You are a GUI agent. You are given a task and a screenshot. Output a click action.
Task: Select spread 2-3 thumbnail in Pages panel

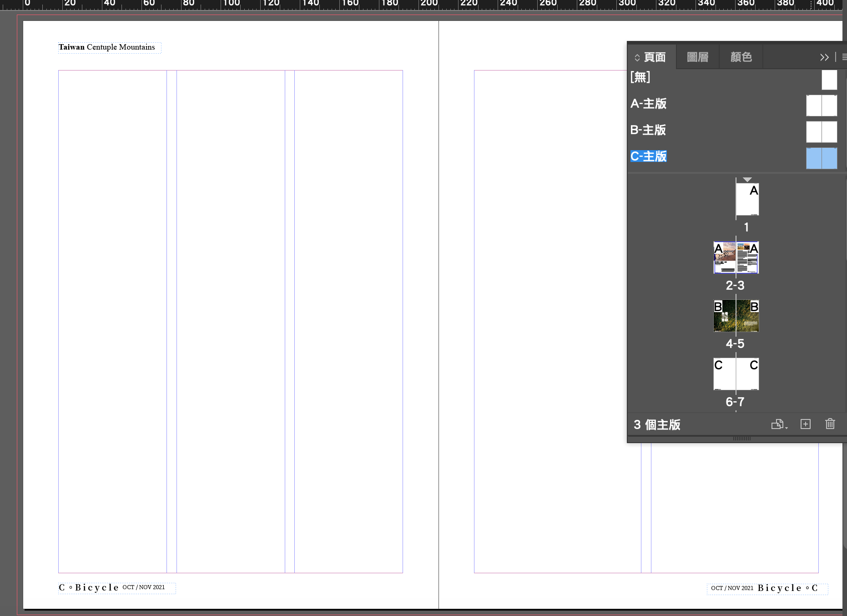736,258
